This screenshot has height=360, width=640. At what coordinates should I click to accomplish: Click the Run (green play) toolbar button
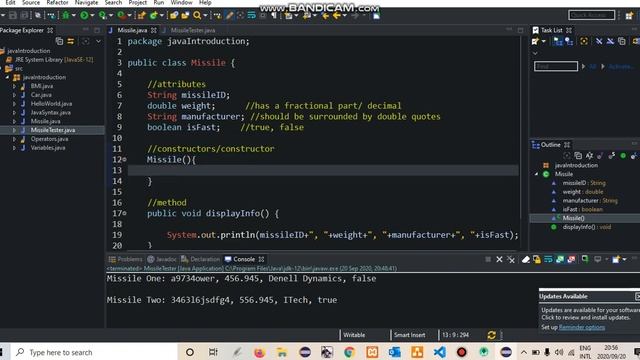pos(84,16)
